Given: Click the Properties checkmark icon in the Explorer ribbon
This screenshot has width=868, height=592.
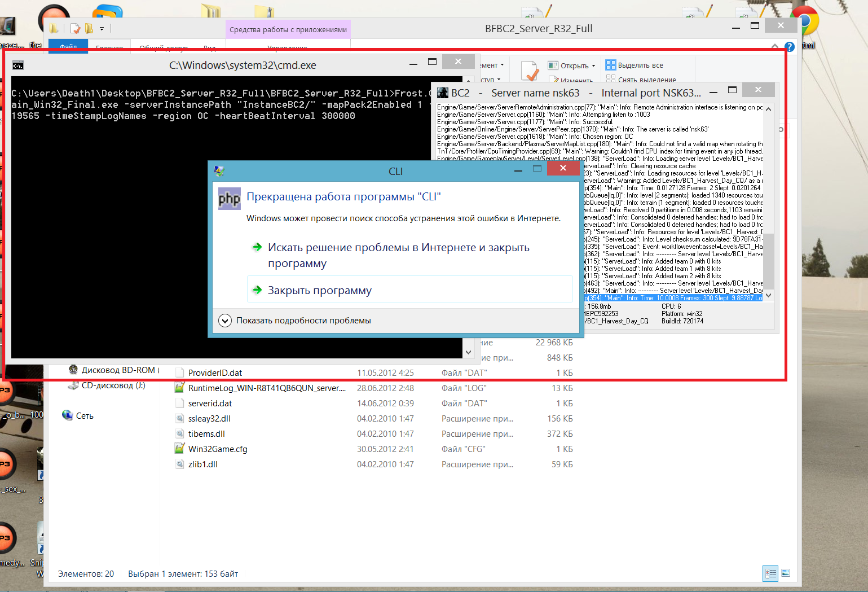Looking at the screenshot, I should (x=529, y=71).
